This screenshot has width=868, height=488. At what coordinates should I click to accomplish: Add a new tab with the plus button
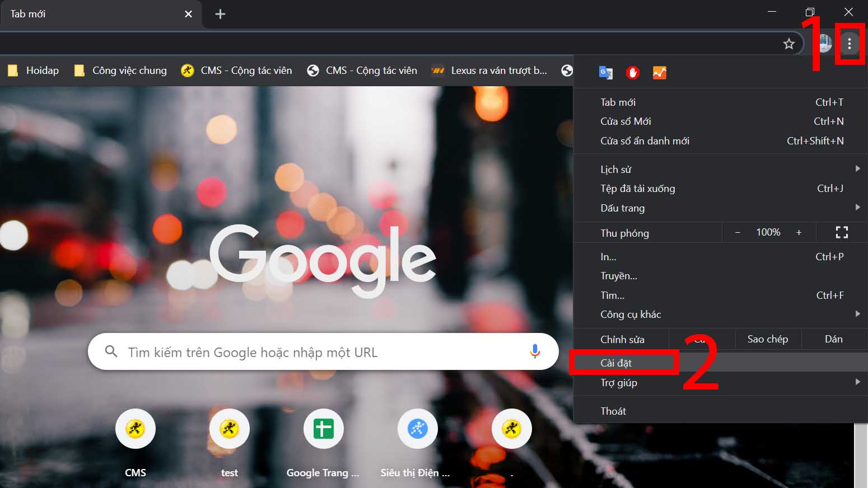(x=220, y=14)
